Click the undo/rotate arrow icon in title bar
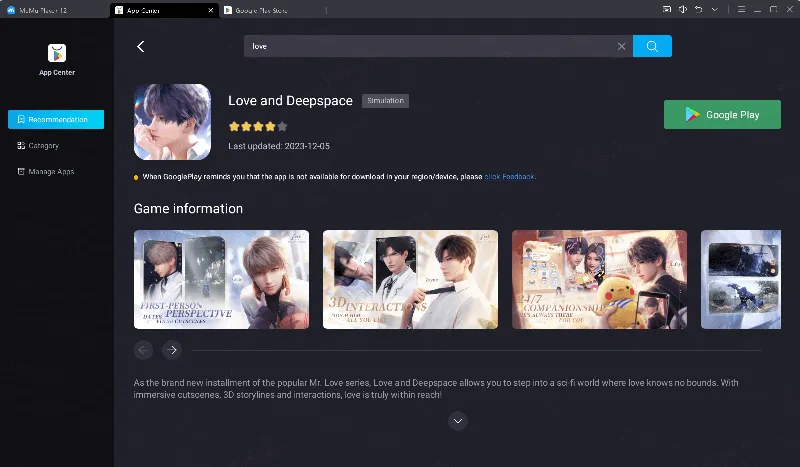 696,9
